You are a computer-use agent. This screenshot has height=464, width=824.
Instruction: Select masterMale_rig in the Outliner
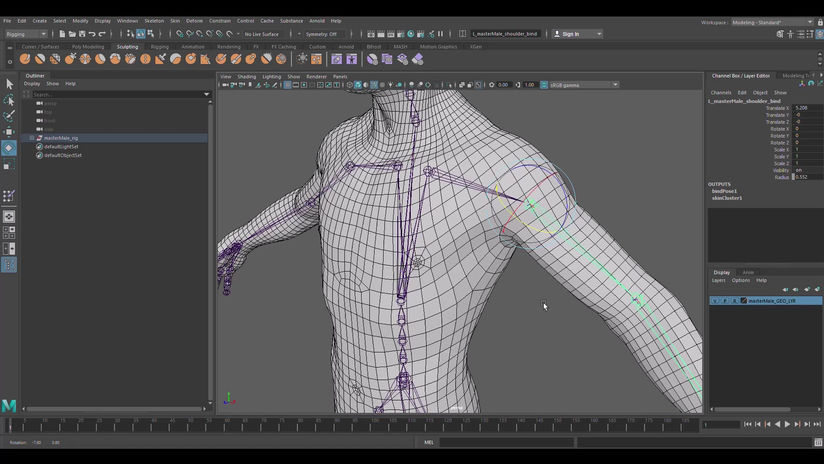click(x=62, y=138)
